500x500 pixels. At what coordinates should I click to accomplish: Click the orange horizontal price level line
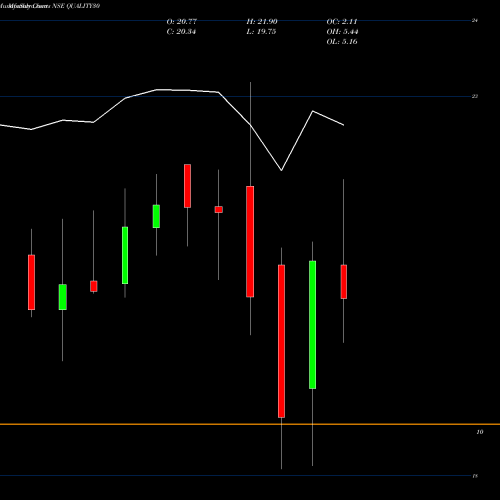[x=250, y=424]
